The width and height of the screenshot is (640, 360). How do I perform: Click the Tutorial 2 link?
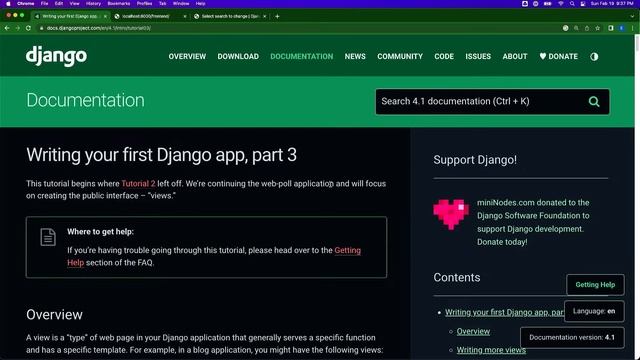pyautogui.click(x=138, y=184)
